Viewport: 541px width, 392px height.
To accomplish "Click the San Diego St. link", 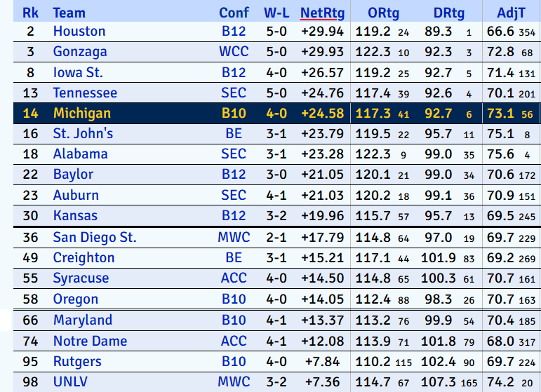I will tap(95, 237).
